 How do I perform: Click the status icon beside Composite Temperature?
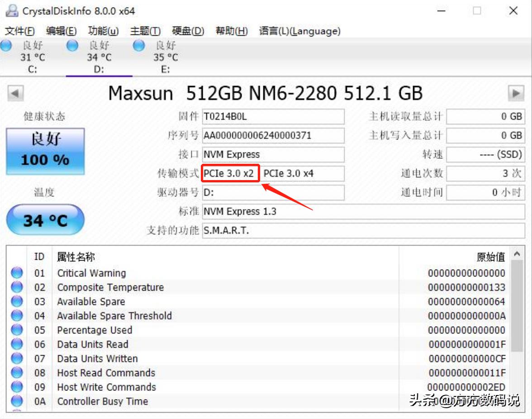pos(16,287)
